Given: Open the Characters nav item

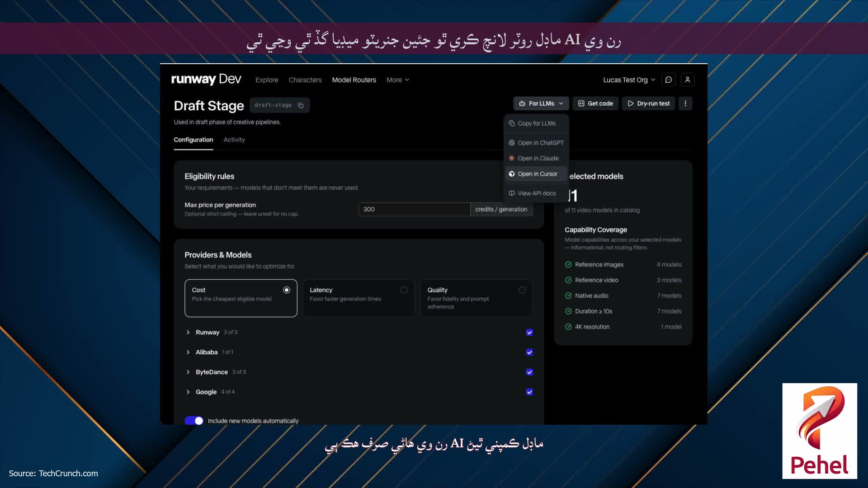Looking at the screenshot, I should [305, 80].
